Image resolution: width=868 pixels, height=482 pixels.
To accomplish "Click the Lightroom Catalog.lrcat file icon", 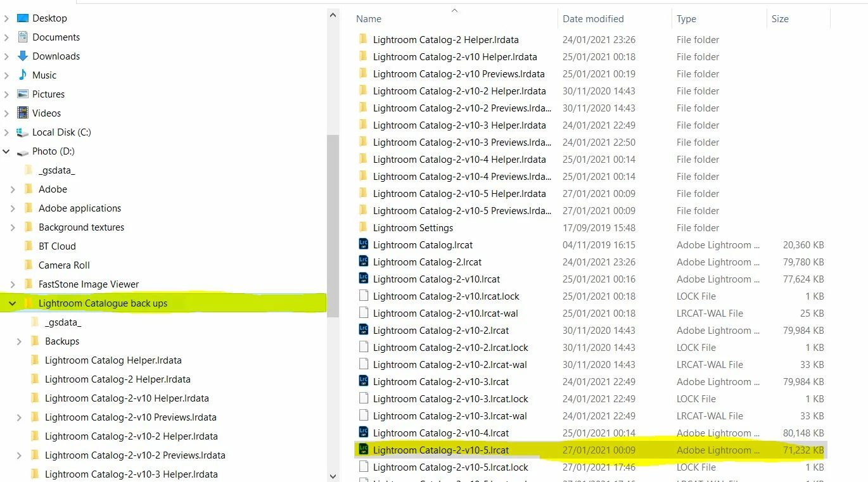I will [363, 244].
